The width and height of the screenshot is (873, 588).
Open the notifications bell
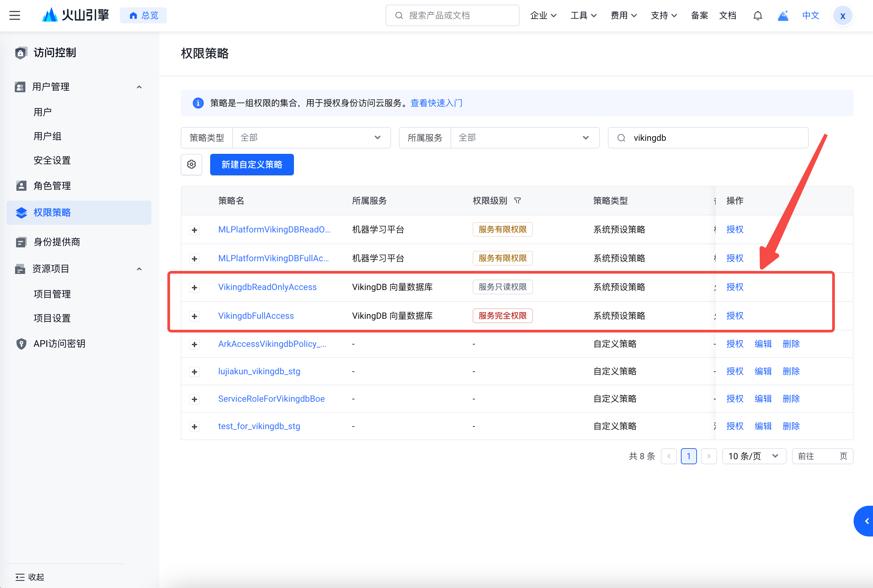click(x=758, y=15)
